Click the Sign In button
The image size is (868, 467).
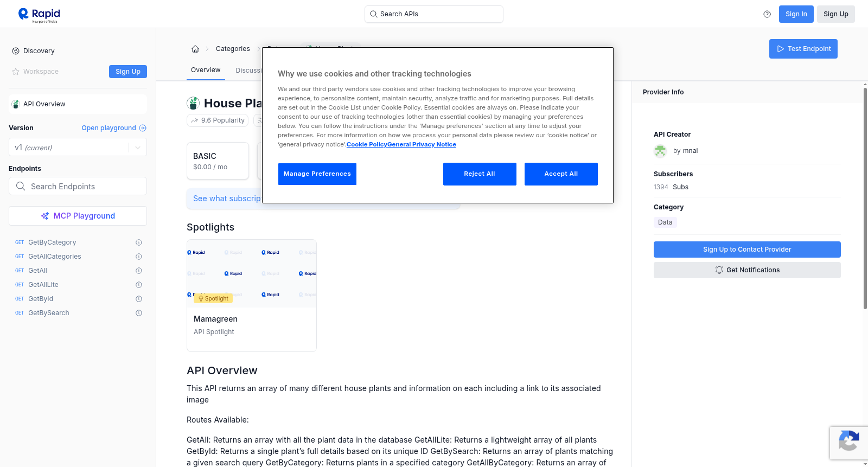click(796, 14)
